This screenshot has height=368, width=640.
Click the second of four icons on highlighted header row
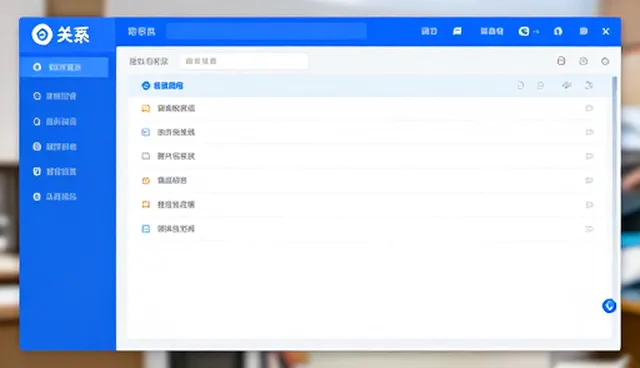pyautogui.click(x=540, y=85)
